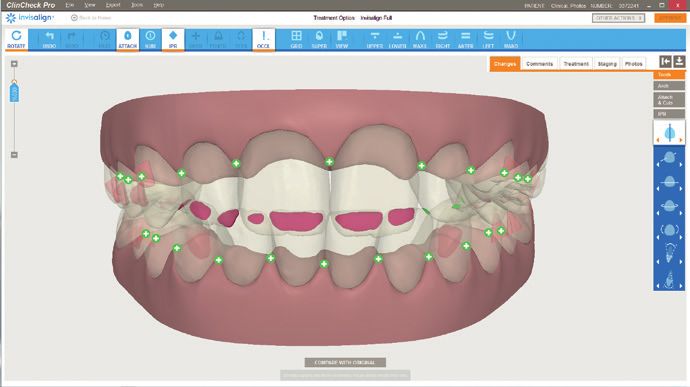The width and height of the screenshot is (690, 387).
Task: Click the blue zoom slider handle
Action: (x=14, y=92)
